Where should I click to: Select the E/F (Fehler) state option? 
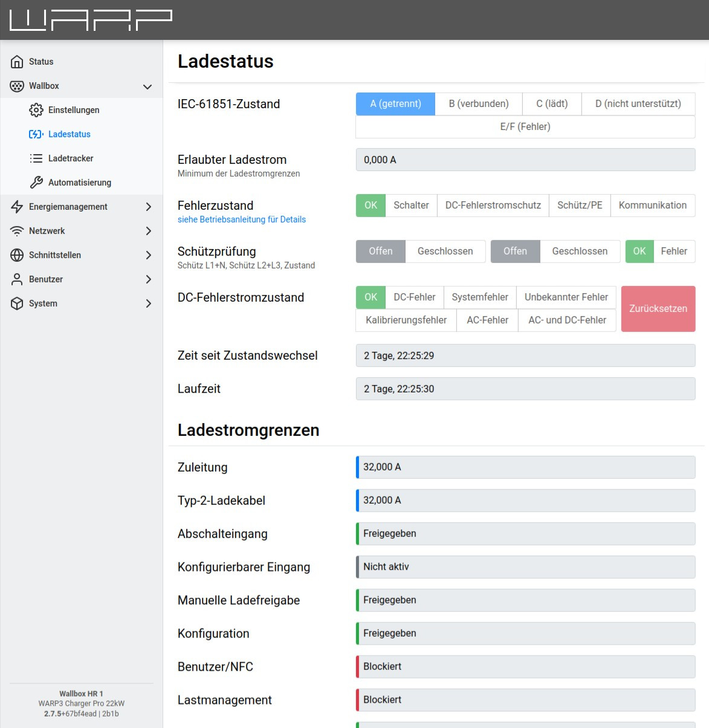click(525, 127)
